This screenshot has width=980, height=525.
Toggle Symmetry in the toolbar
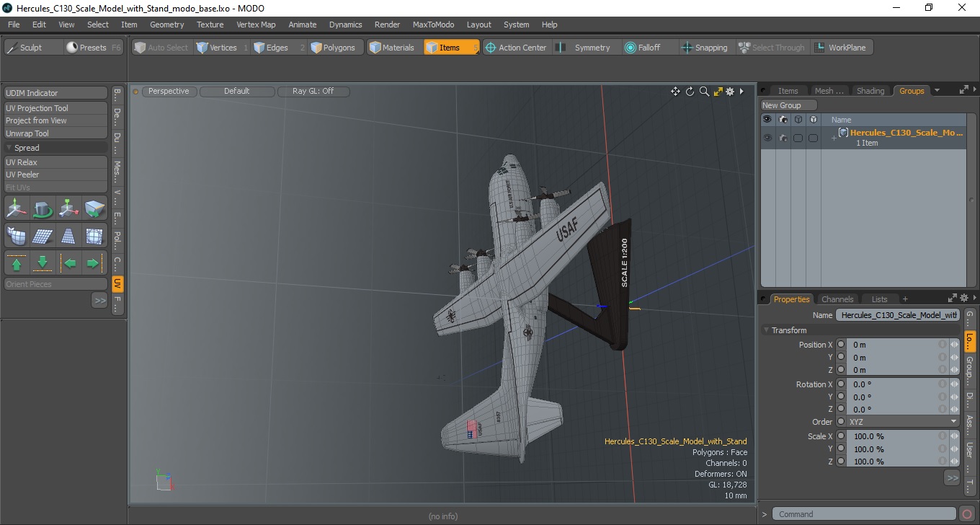click(x=587, y=48)
